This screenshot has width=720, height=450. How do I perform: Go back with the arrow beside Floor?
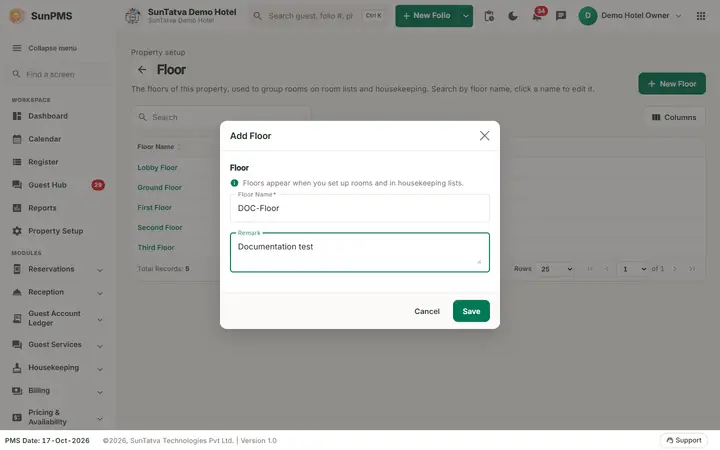pyautogui.click(x=142, y=69)
